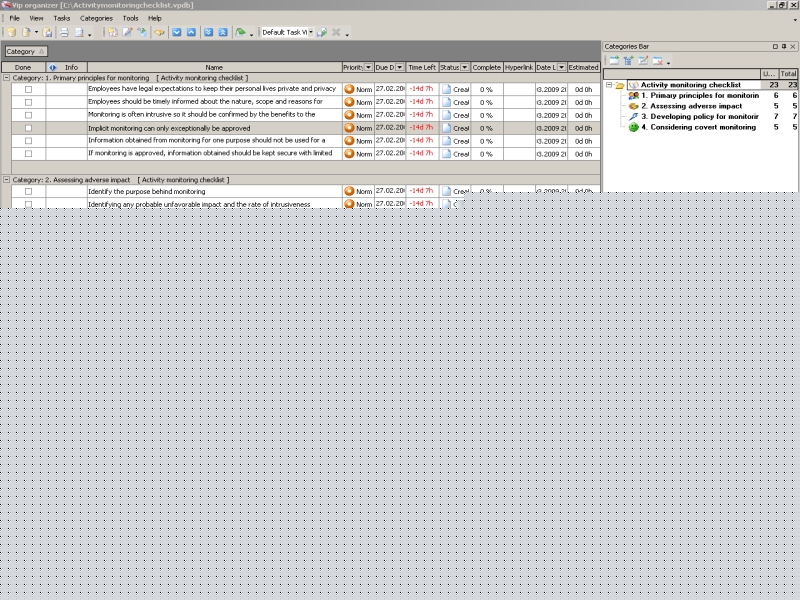Click the Category grouping button
Screen dimensions: 800x600
(x=24, y=51)
